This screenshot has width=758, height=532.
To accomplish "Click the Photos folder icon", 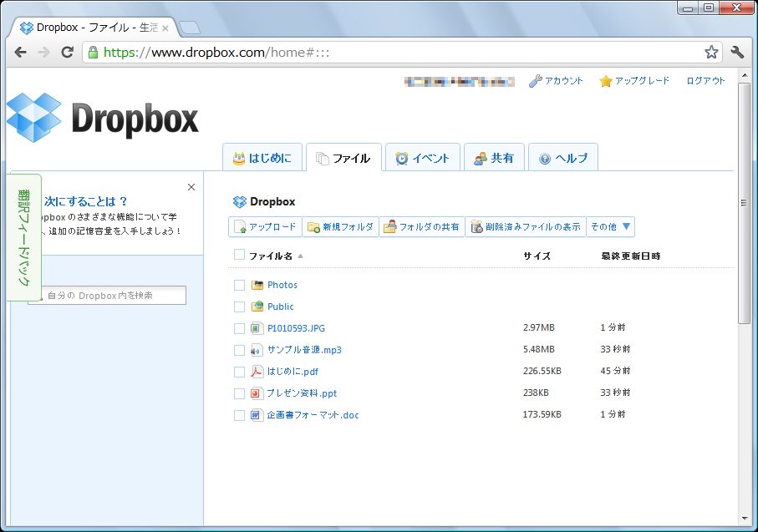I will [257, 285].
